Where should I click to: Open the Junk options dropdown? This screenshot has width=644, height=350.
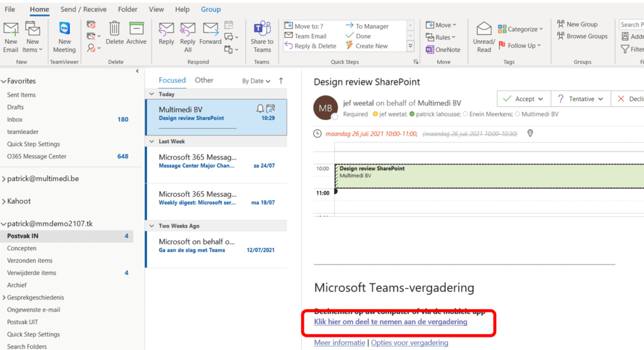click(x=94, y=48)
